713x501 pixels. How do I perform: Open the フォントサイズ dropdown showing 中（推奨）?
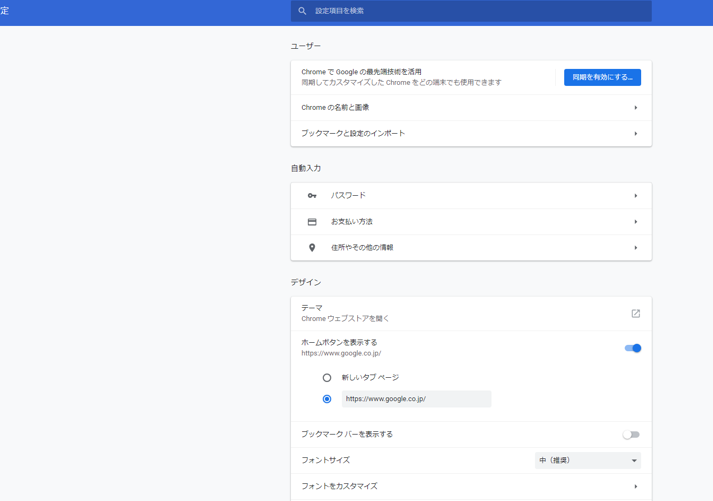click(x=588, y=461)
